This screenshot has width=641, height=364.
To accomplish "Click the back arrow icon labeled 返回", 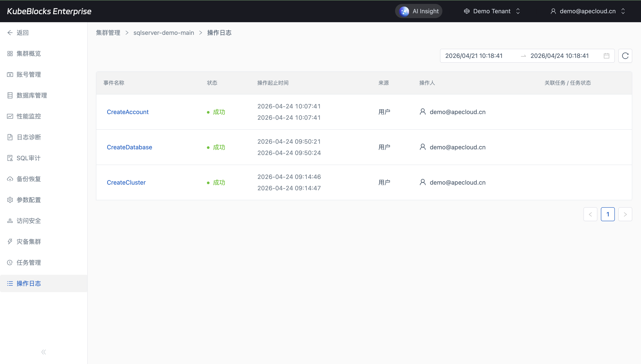I will [x=10, y=33].
